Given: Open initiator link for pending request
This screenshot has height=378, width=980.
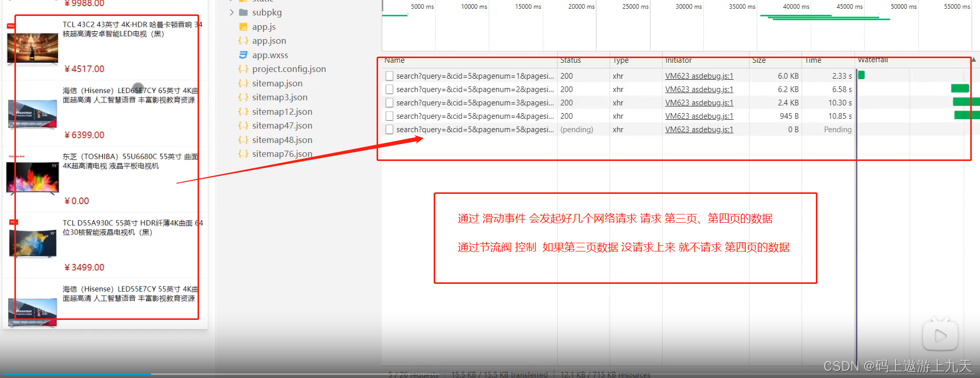Looking at the screenshot, I should [x=699, y=130].
